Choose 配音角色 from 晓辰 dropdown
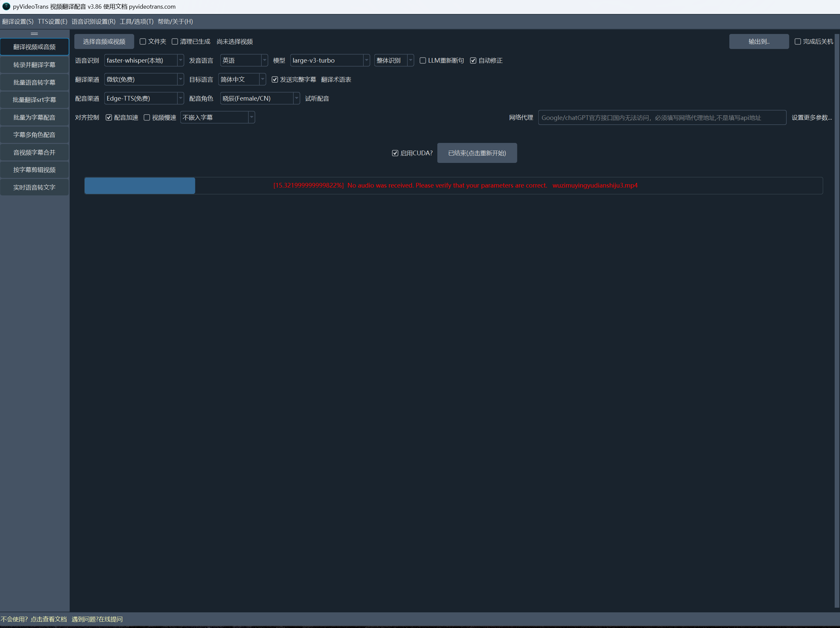 (260, 99)
